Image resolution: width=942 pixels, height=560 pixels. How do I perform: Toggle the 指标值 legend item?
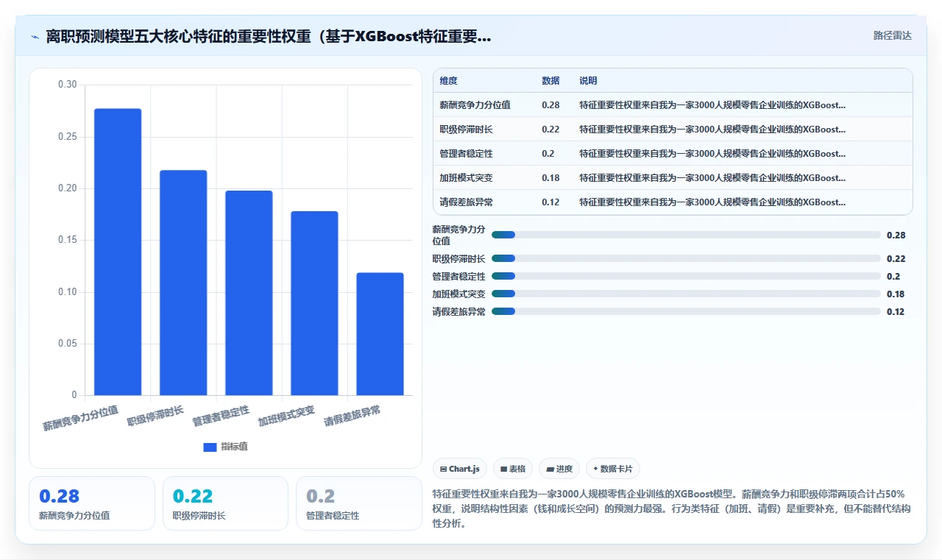tap(225, 447)
